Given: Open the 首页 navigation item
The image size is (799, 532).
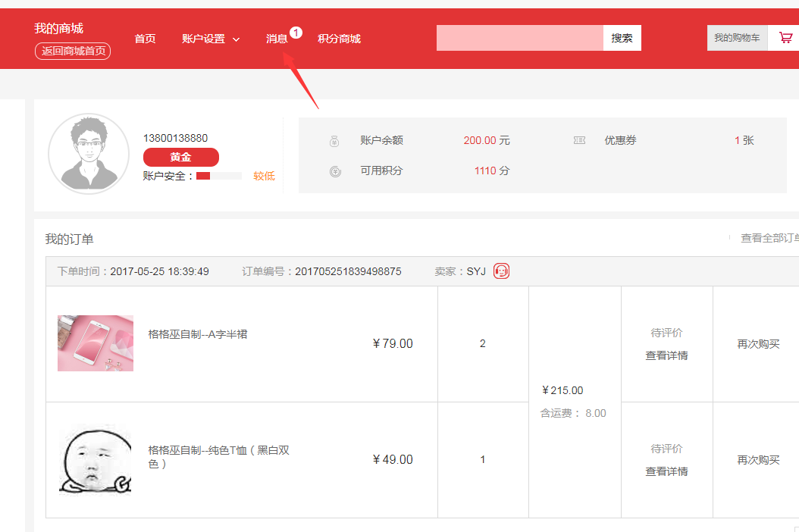Looking at the screenshot, I should 145,39.
